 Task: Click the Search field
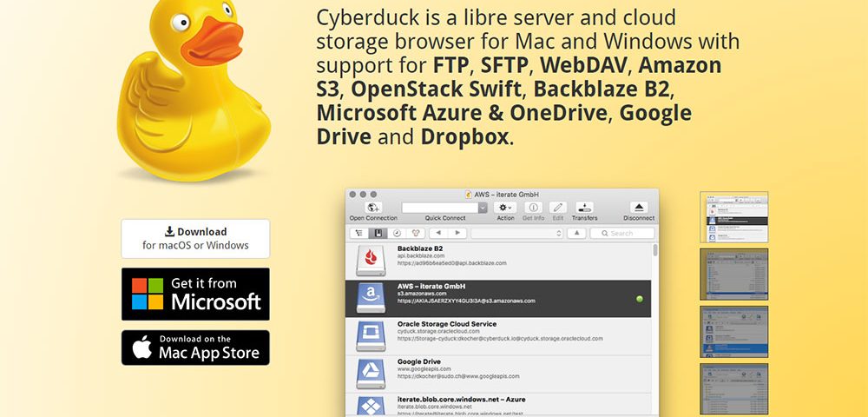(622, 233)
